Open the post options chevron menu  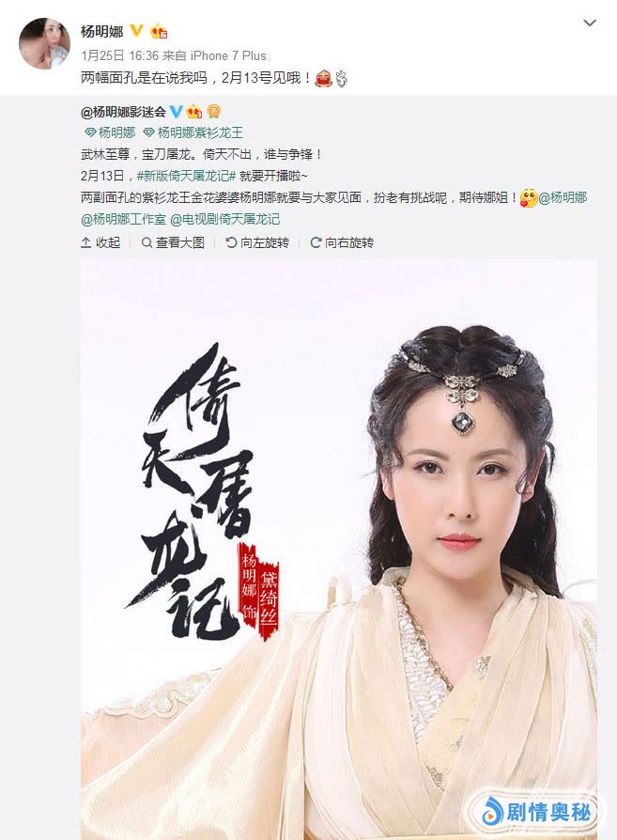(x=589, y=23)
